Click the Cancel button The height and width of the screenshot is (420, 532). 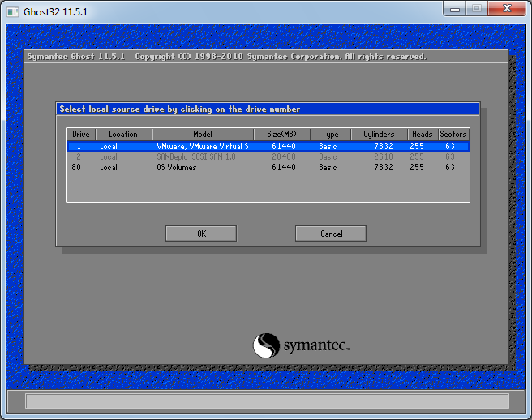click(x=331, y=234)
